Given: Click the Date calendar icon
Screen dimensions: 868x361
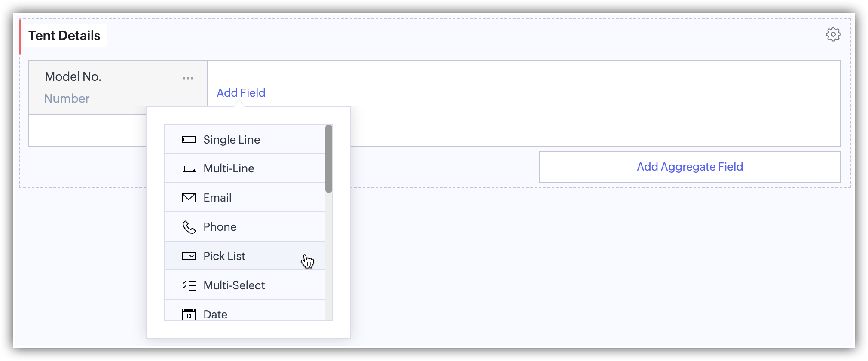Looking at the screenshot, I should (189, 315).
